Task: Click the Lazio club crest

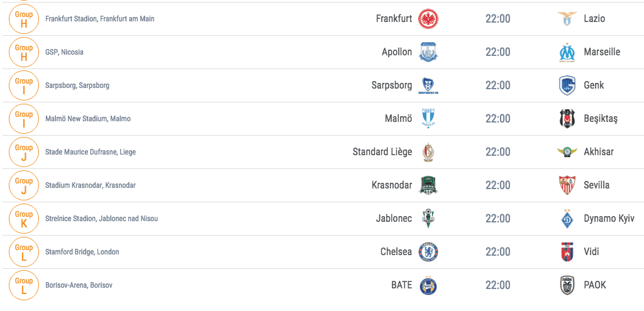Action: tap(567, 19)
